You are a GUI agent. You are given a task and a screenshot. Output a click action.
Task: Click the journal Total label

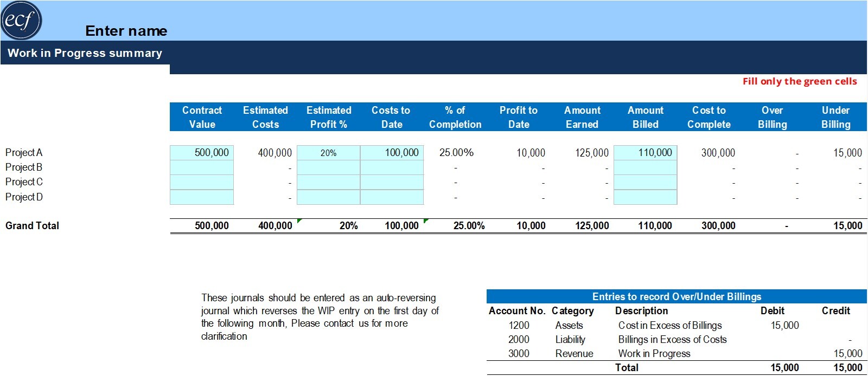pos(627,367)
